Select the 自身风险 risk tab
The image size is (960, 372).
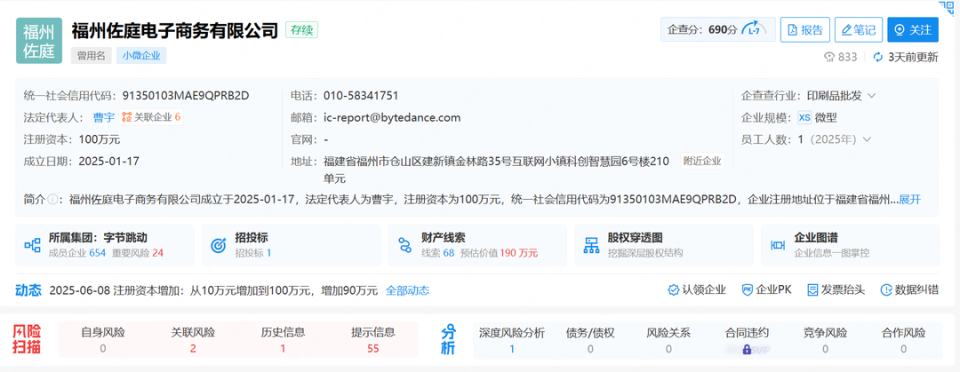(x=103, y=340)
